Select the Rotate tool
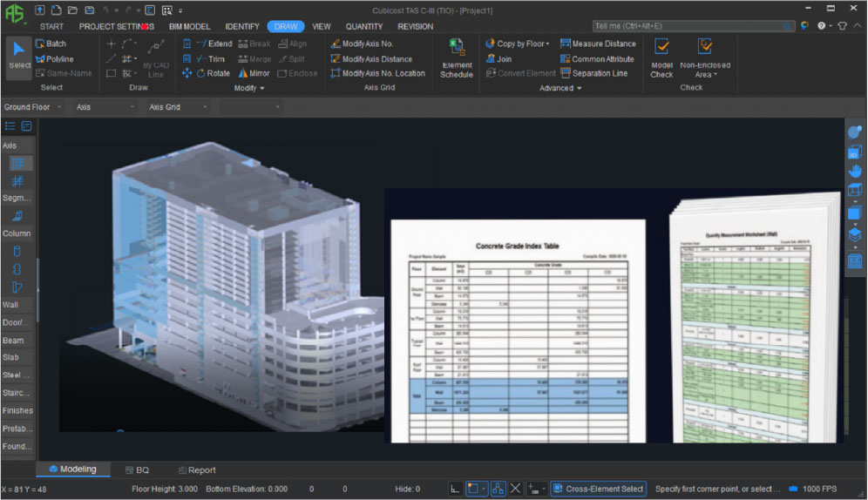This screenshot has height=500, width=868. pyautogui.click(x=214, y=73)
